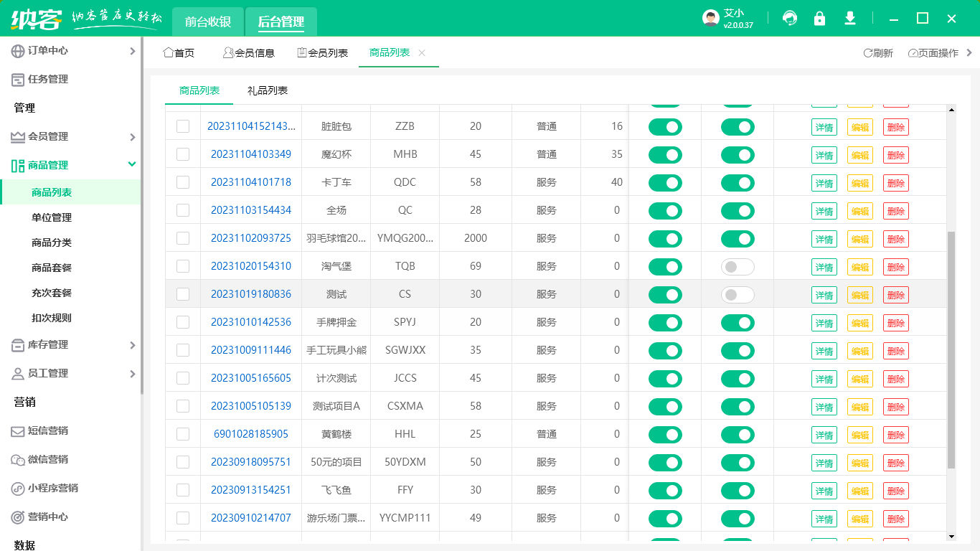The height and width of the screenshot is (551, 980).
Task: Switch to the 礼品列表 tab
Action: (x=268, y=91)
